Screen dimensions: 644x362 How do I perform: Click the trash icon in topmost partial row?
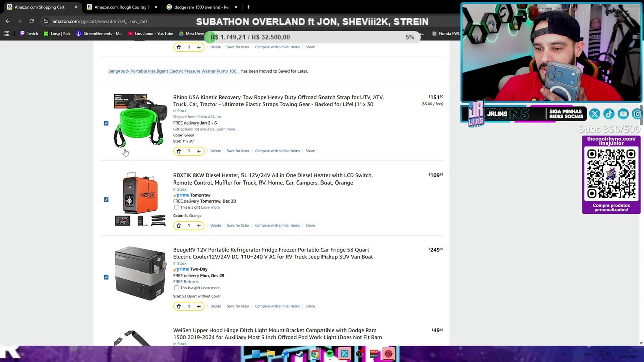pyautogui.click(x=178, y=47)
